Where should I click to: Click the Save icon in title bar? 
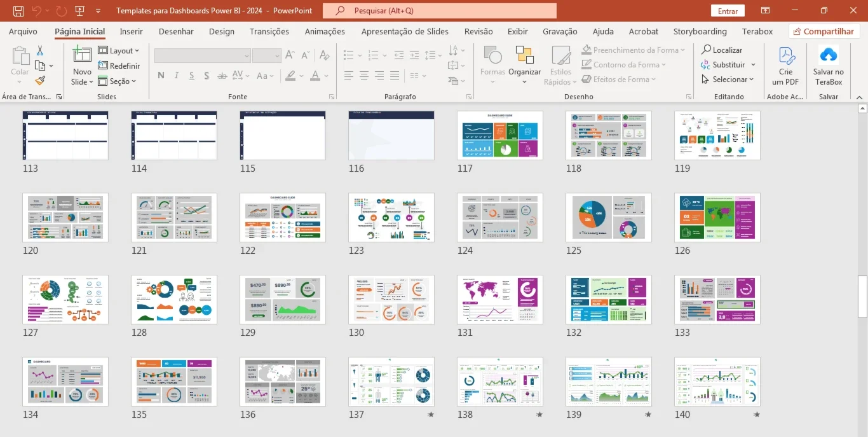[x=18, y=11]
